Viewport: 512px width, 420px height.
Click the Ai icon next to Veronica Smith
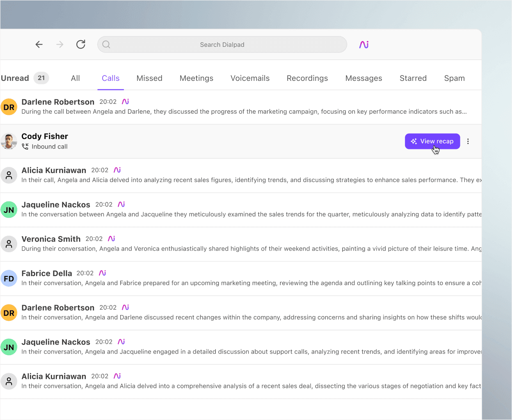(112, 239)
